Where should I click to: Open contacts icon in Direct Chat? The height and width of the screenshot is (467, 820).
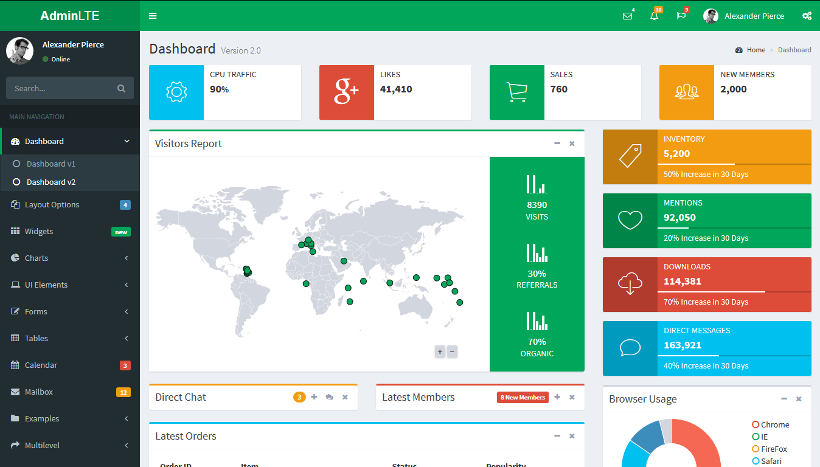coord(329,397)
